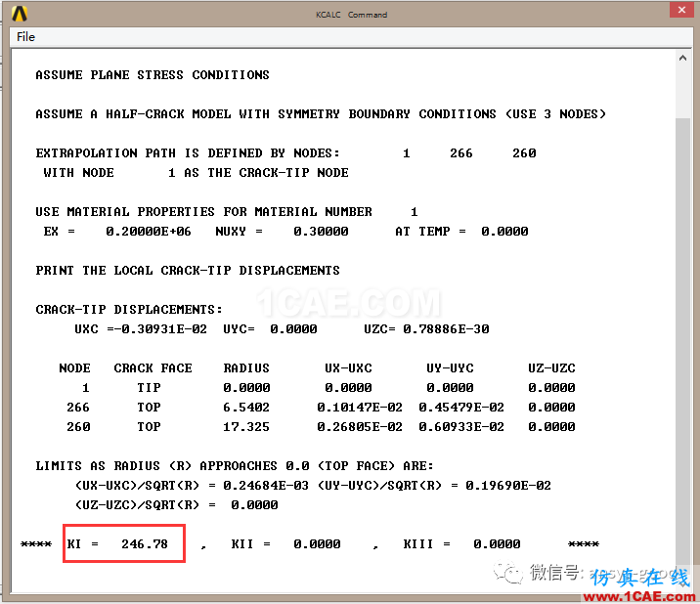Click the CRACK FACE column header
This screenshot has width=700, height=604.
click(x=153, y=368)
